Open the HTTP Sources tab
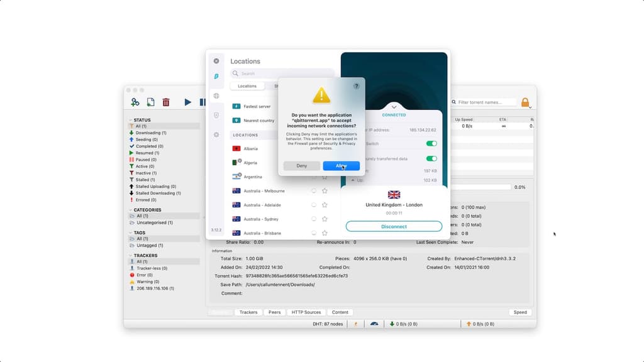The height and width of the screenshot is (362, 644). [306, 312]
